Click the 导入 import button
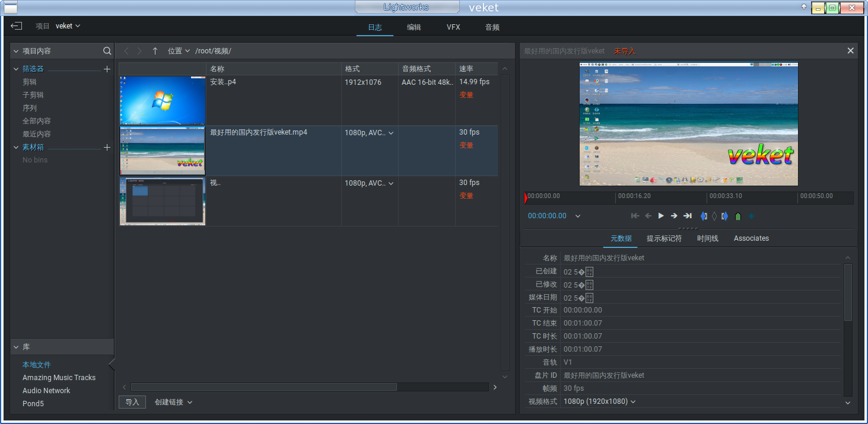Image resolution: width=868 pixels, height=424 pixels. (132, 402)
